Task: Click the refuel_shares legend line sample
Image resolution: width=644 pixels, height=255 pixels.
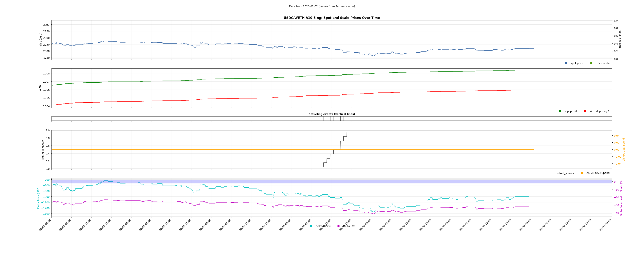Action: click(x=552, y=173)
